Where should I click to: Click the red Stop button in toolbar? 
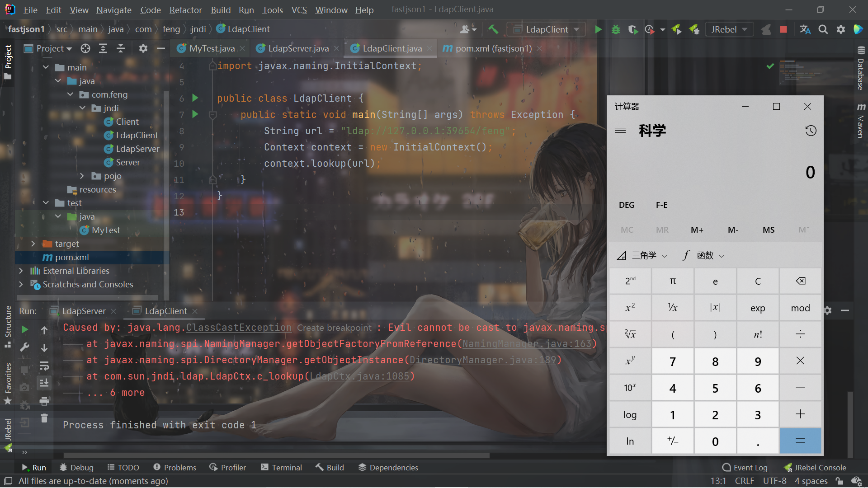click(783, 29)
